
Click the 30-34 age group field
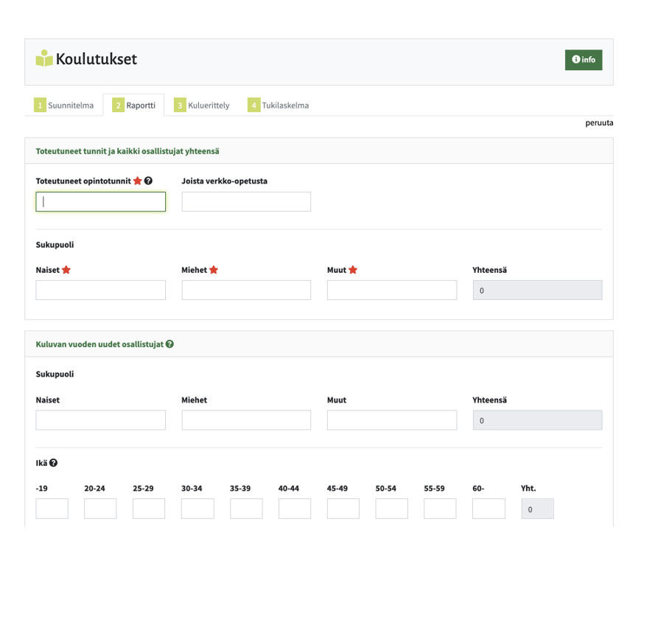pyautogui.click(x=197, y=509)
